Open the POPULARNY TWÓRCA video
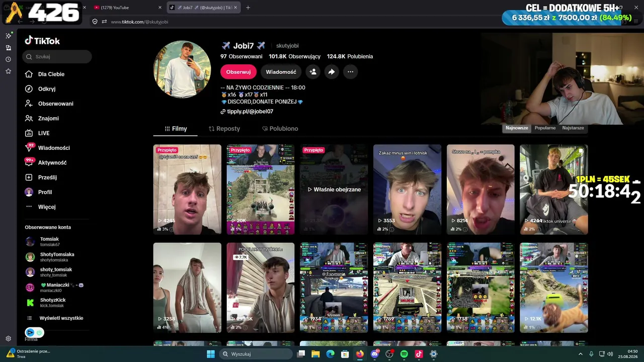The image size is (644, 362). tap(261, 288)
